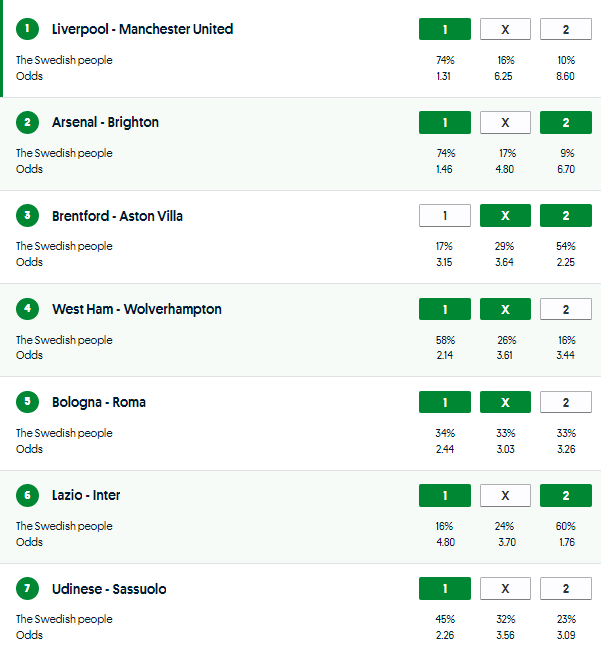Image resolution: width=601 pixels, height=650 pixels.
Task: Deselect draw X for Brentford - Aston Villa
Action: pos(505,216)
